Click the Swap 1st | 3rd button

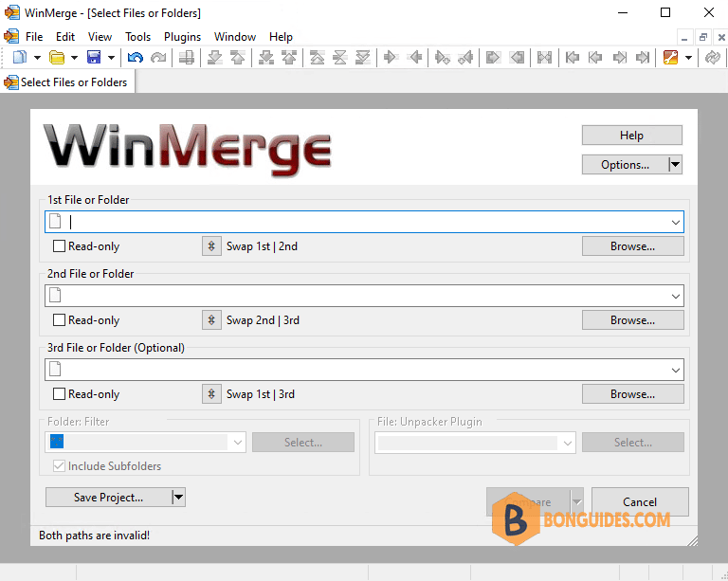point(211,394)
